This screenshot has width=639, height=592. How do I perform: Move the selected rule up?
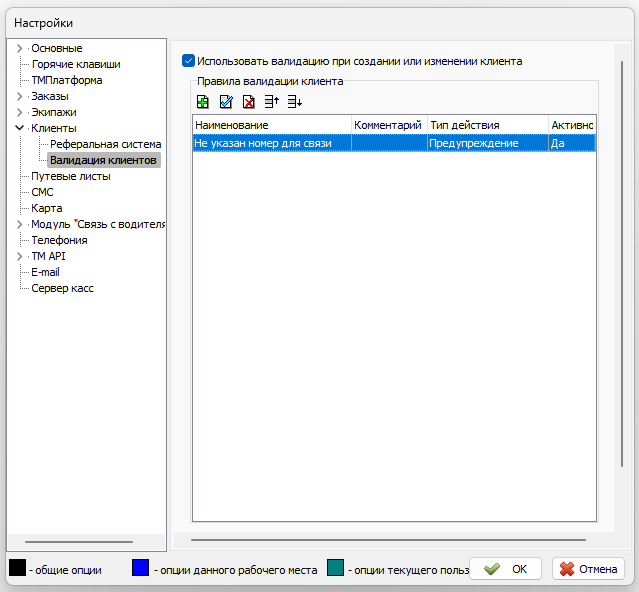[x=272, y=101]
